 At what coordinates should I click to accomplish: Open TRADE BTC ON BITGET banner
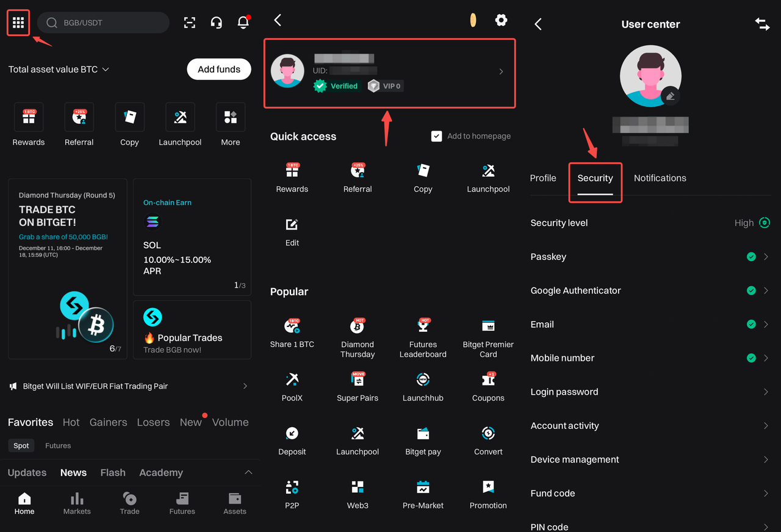tap(67, 268)
